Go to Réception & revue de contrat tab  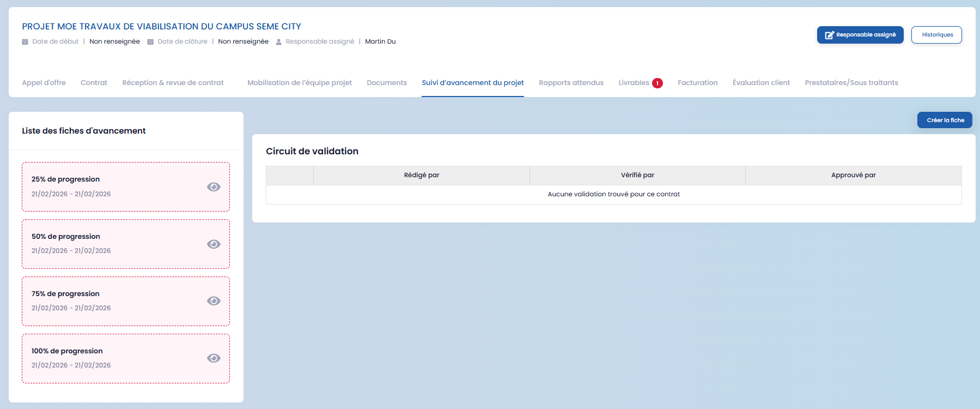[x=173, y=83]
